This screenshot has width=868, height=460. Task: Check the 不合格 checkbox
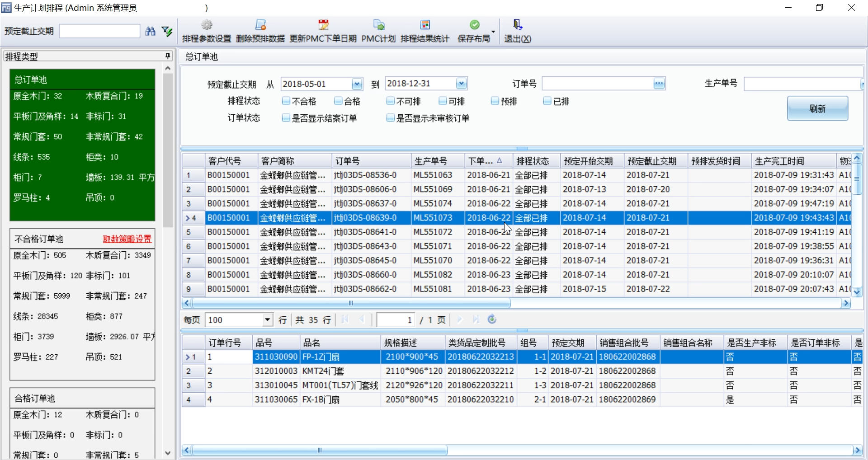pos(286,101)
